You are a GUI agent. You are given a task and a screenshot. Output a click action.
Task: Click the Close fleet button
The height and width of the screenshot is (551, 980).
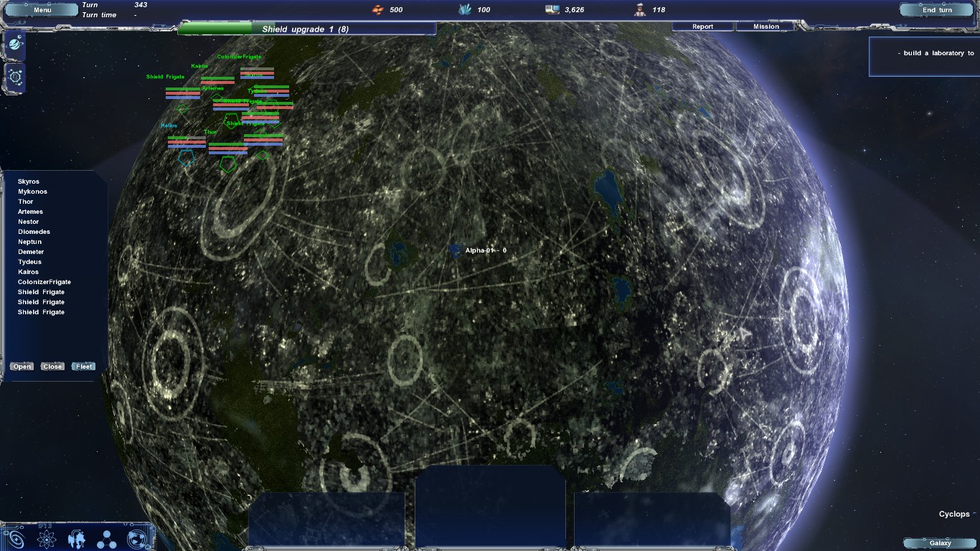pos(52,367)
